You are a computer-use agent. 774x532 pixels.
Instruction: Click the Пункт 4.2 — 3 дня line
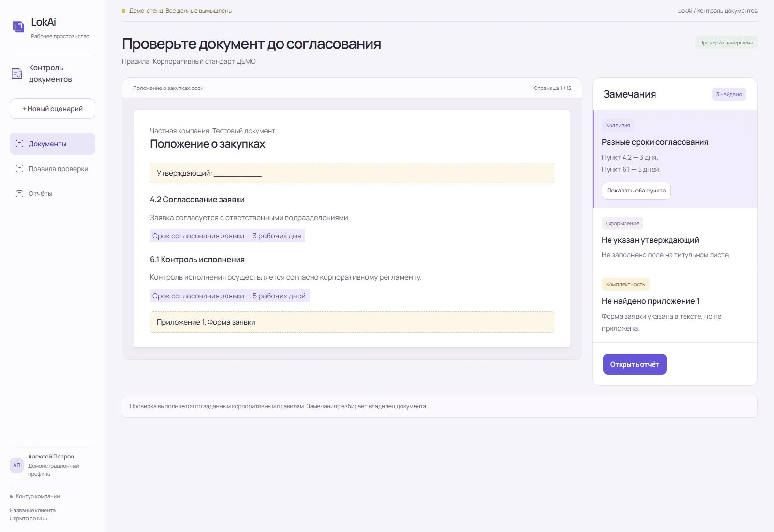[630, 157]
